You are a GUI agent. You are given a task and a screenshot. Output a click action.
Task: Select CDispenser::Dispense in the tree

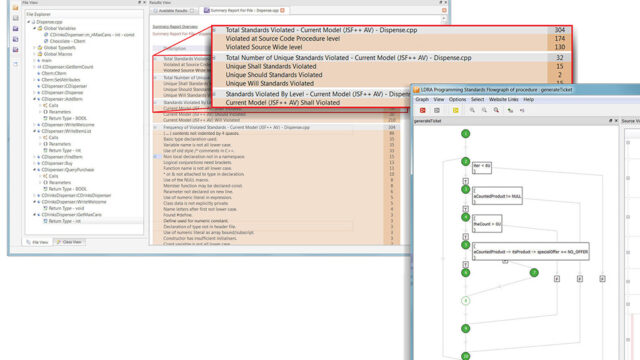pos(62,93)
